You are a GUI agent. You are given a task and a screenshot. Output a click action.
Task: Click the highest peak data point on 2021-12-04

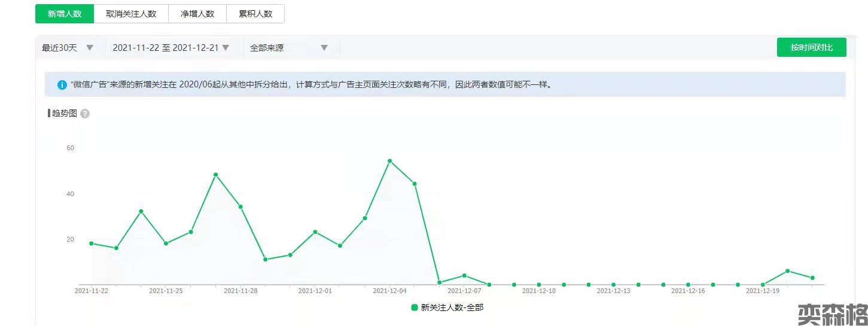point(389,161)
